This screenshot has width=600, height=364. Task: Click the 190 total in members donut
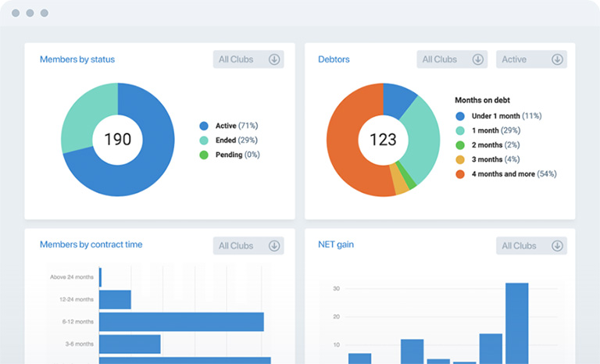[117, 139]
